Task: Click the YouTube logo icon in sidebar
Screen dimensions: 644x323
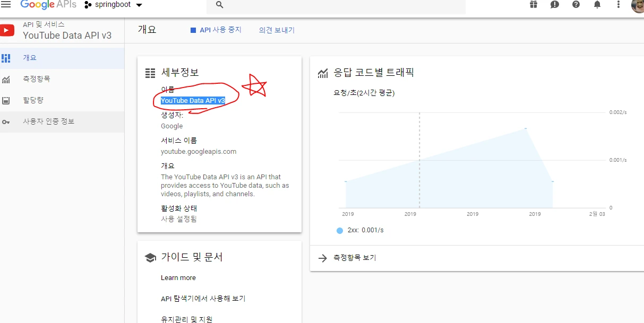Action: pos(7,30)
